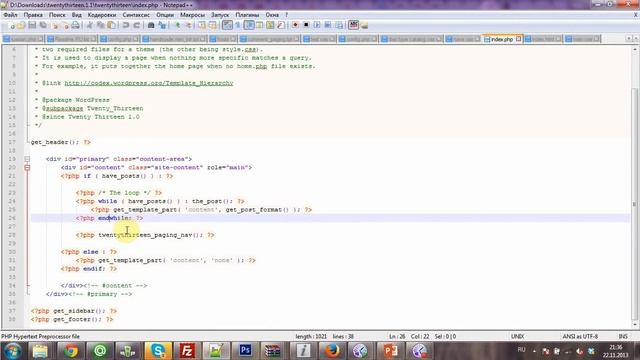Click Run macro multiple times icon
The image size is (640, 360).
[x=328, y=25]
